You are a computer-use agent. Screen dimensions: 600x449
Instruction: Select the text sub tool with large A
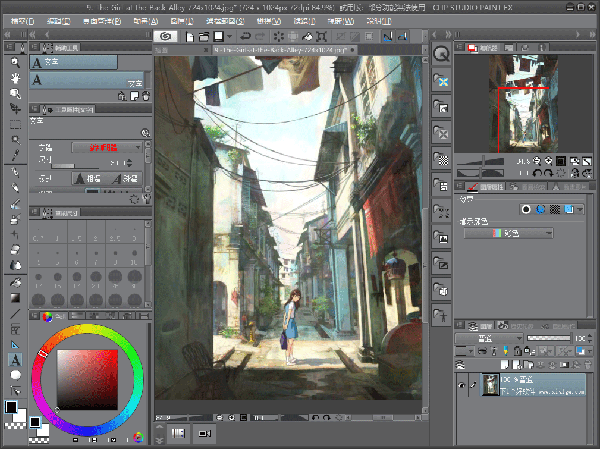tap(88, 80)
